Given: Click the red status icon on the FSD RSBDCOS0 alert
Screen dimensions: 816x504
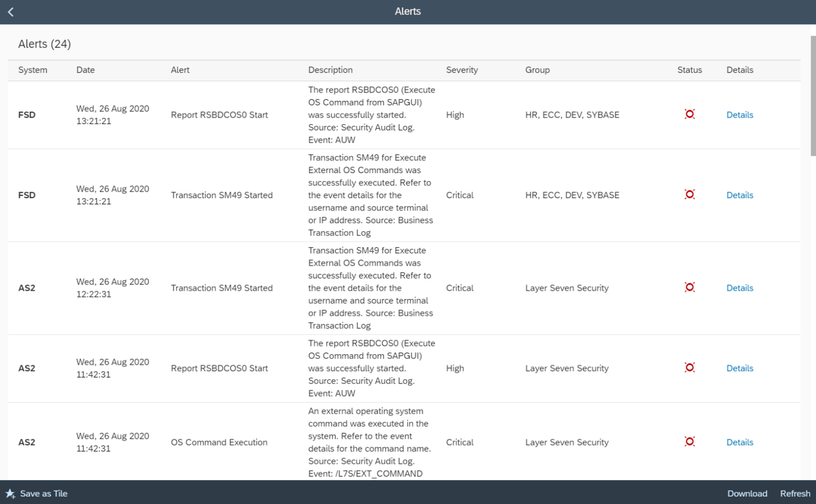Looking at the screenshot, I should pos(690,114).
